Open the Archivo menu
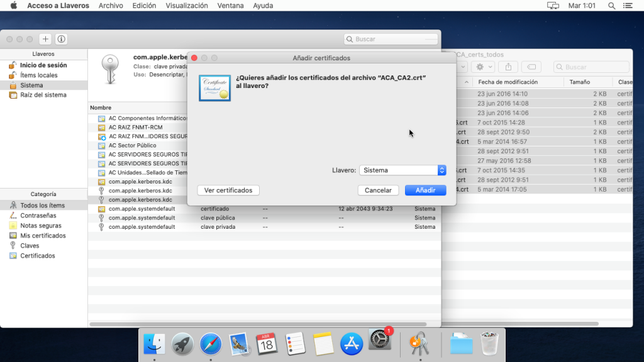Image resolution: width=644 pixels, height=362 pixels. [111, 6]
